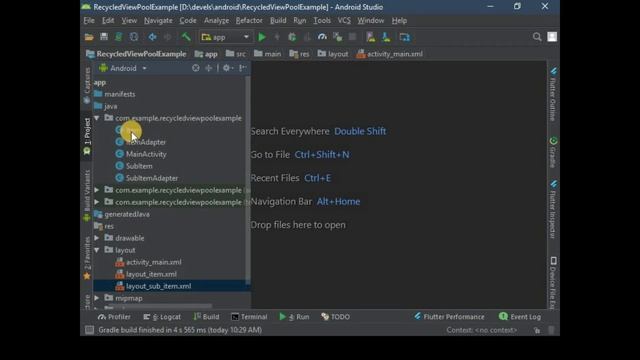Expand the second com.example.recycledviewpoolexample package
This screenshot has width=640, height=360.
[97, 190]
